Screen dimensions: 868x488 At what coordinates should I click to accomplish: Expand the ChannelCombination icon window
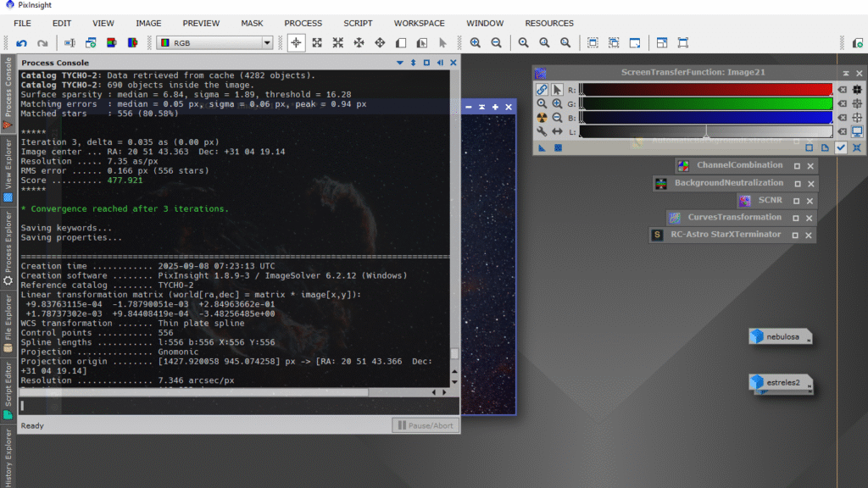point(797,166)
